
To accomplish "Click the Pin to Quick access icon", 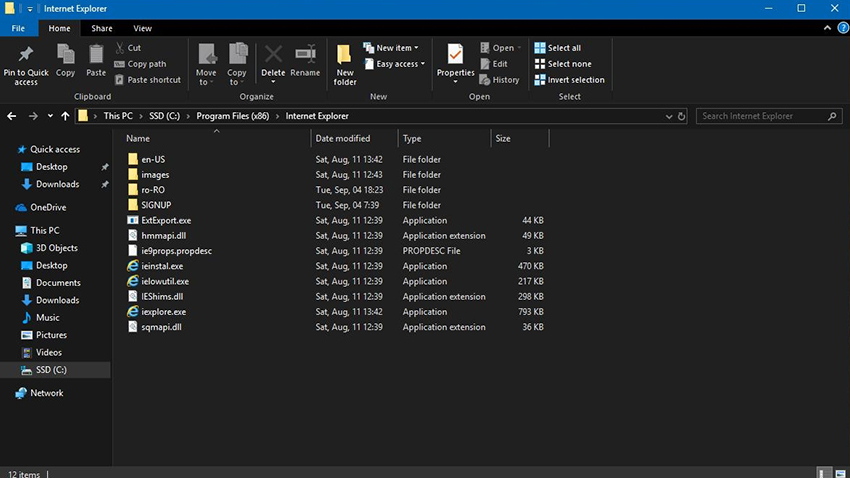I will point(26,62).
